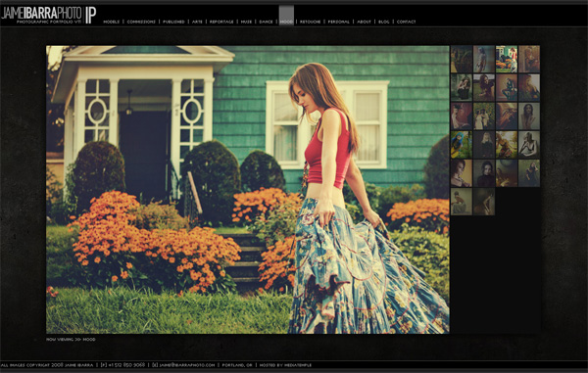Screen dimensions: 588x373
Task: Go to the About page
Action: (364, 22)
